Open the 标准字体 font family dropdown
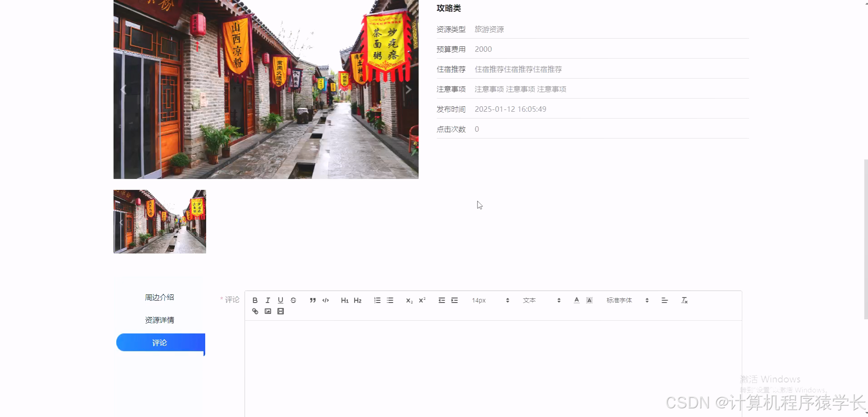 point(627,300)
